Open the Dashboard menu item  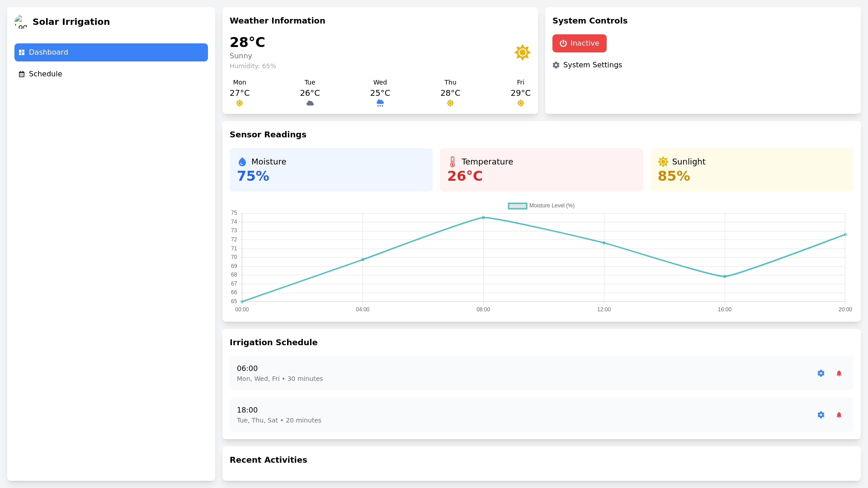click(x=111, y=52)
